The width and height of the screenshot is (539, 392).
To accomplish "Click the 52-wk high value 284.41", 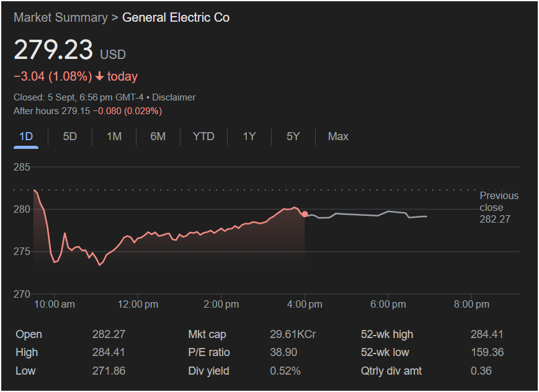I will [487, 334].
